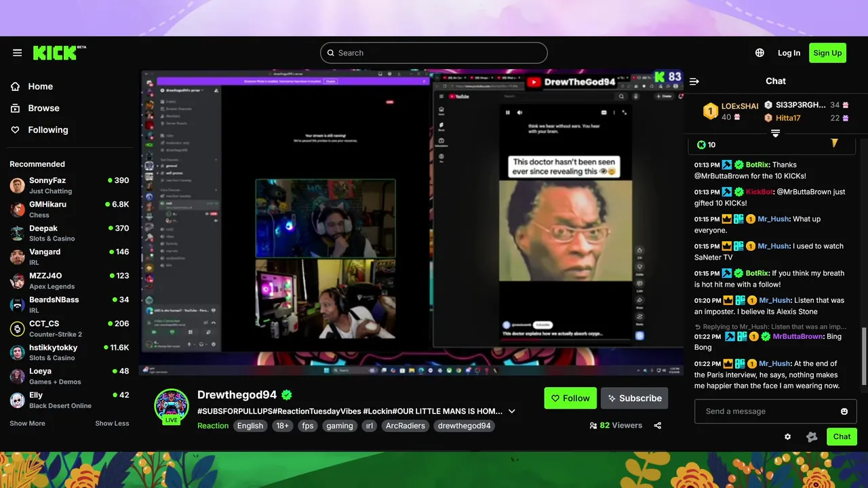The width and height of the screenshot is (868, 488).
Task: Open Deepak recommended channel
Action: 69,233
